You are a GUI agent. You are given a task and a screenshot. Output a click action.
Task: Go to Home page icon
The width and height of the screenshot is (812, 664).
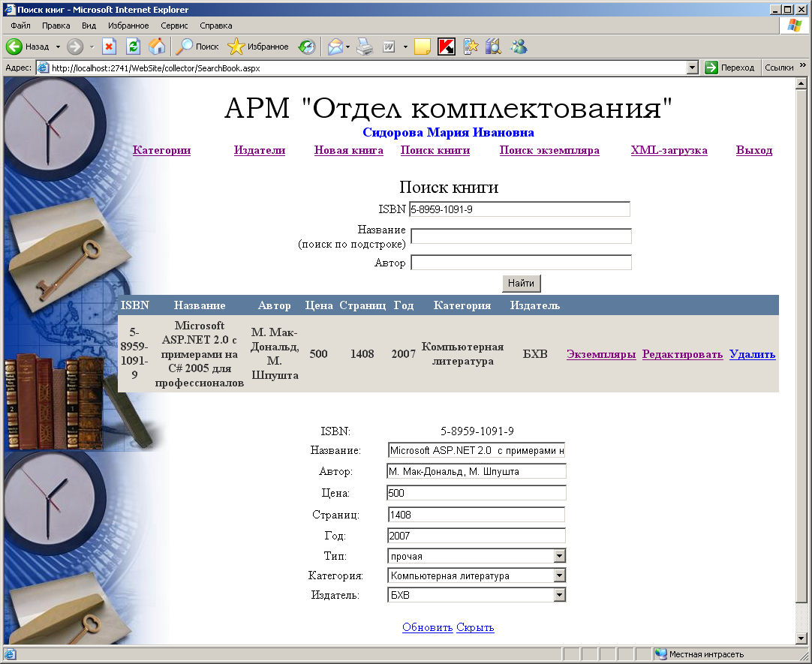pyautogui.click(x=157, y=47)
